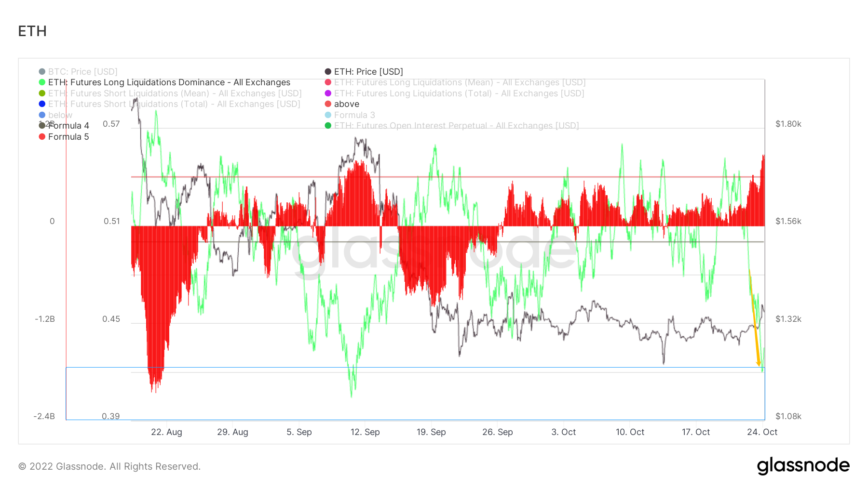
Task: Click the pink Long Liquidations (Mean) legend dot
Action: (x=328, y=82)
